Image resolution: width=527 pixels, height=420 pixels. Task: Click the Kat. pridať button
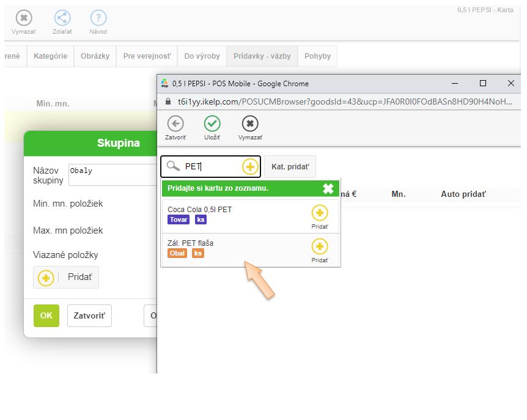[x=290, y=166]
